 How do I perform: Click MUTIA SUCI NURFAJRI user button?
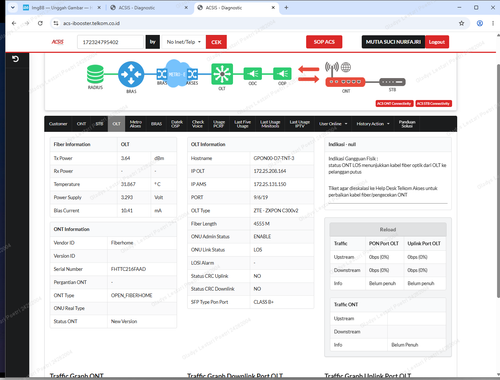(393, 42)
